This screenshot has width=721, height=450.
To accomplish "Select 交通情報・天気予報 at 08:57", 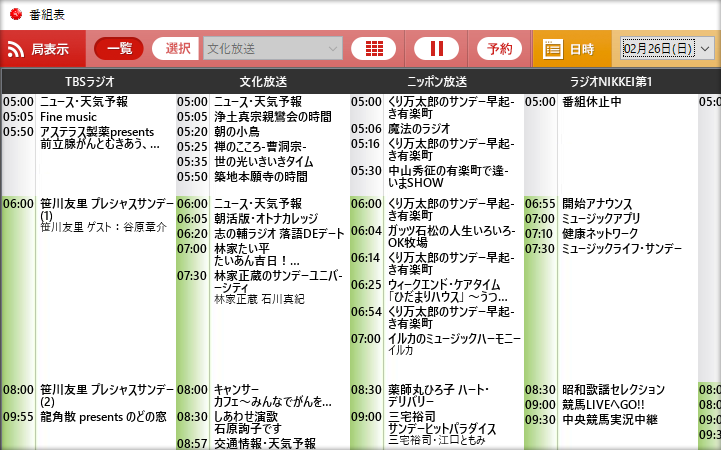I will pos(264,444).
